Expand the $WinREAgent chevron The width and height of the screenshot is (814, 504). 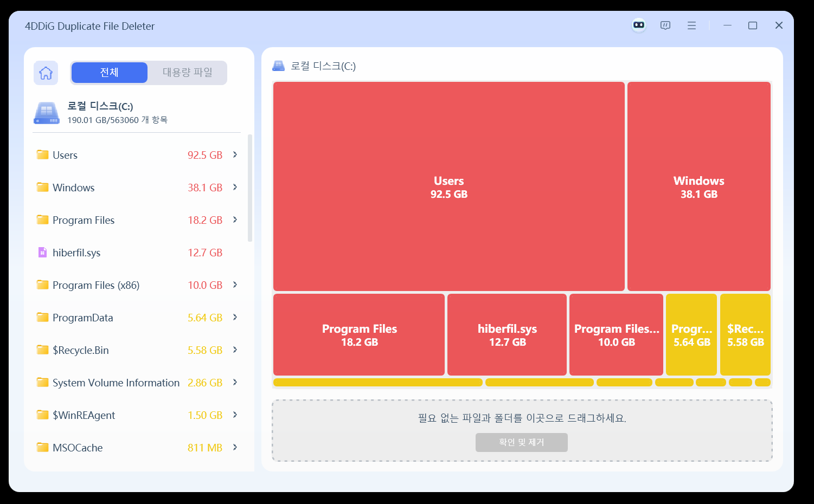click(x=235, y=415)
